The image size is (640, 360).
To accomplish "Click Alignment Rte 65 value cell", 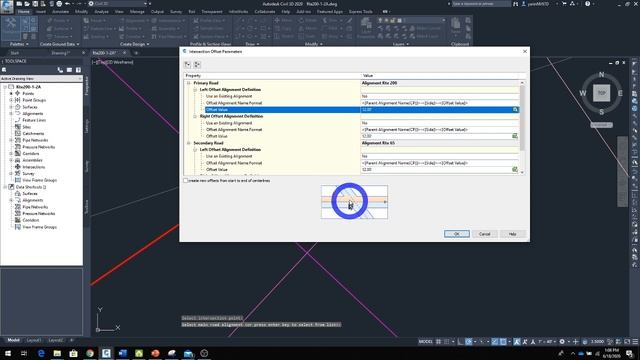I will pyautogui.click(x=440, y=143).
